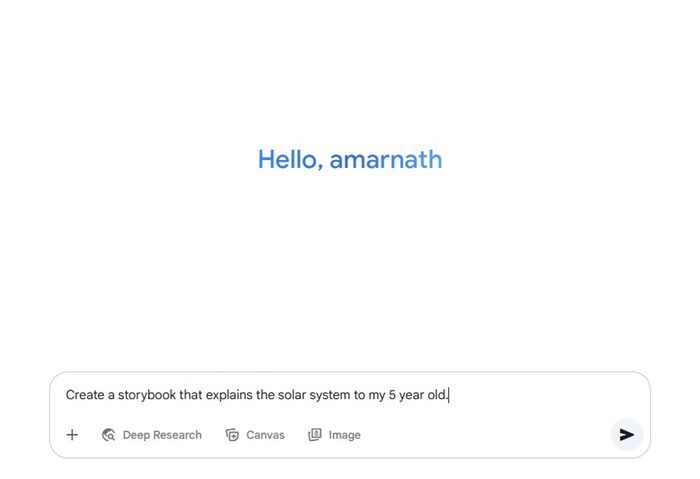
Task: Click the Canvas icon in prompt bar
Action: [x=232, y=435]
